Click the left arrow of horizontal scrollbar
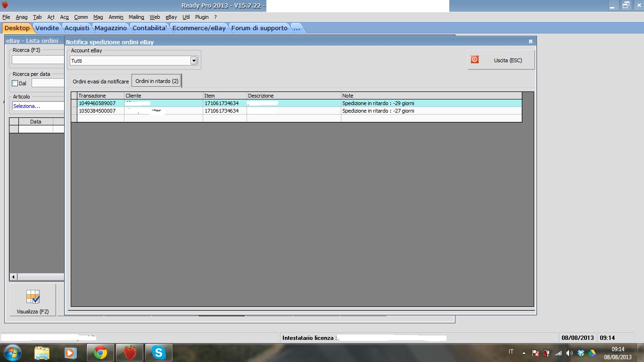Image resolution: width=644 pixels, height=362 pixels. pos(13,277)
